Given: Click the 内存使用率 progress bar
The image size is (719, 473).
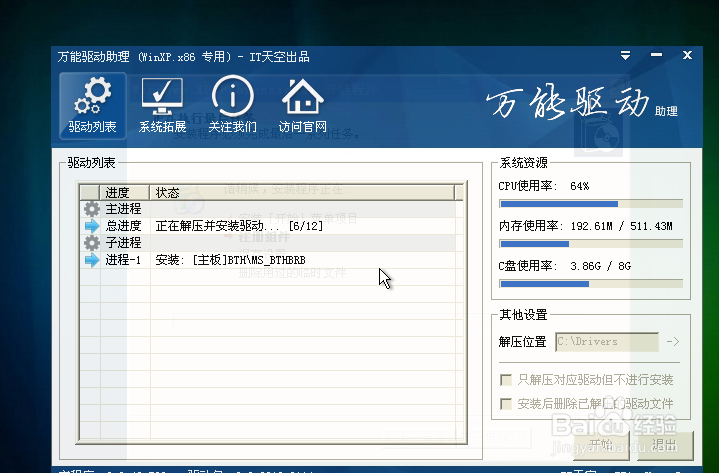Looking at the screenshot, I should pyautogui.click(x=591, y=244).
